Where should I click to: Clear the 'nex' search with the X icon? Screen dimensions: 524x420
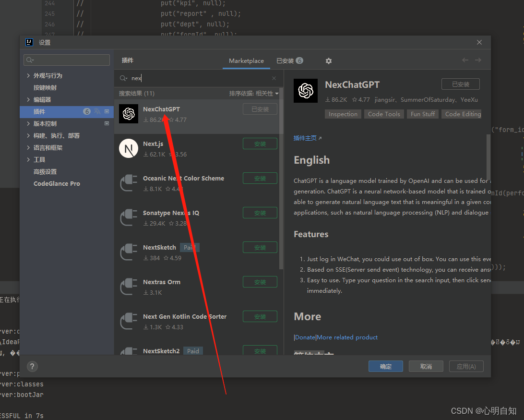click(274, 78)
